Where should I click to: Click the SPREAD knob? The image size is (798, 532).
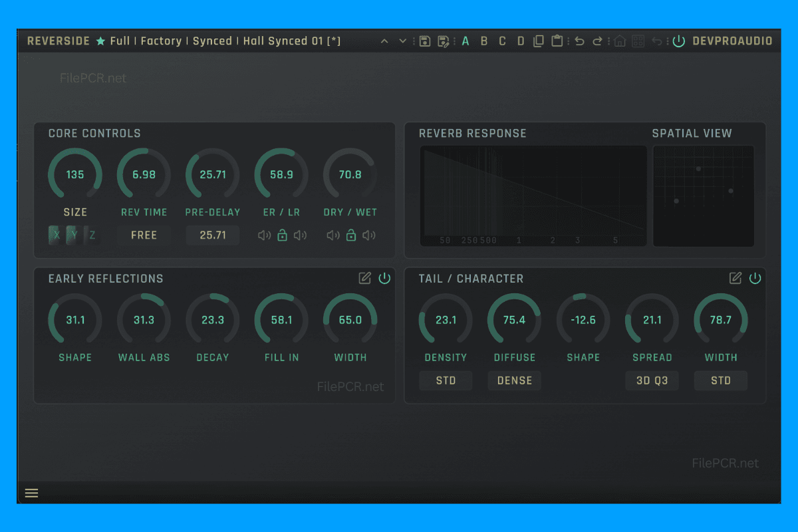coord(652,320)
